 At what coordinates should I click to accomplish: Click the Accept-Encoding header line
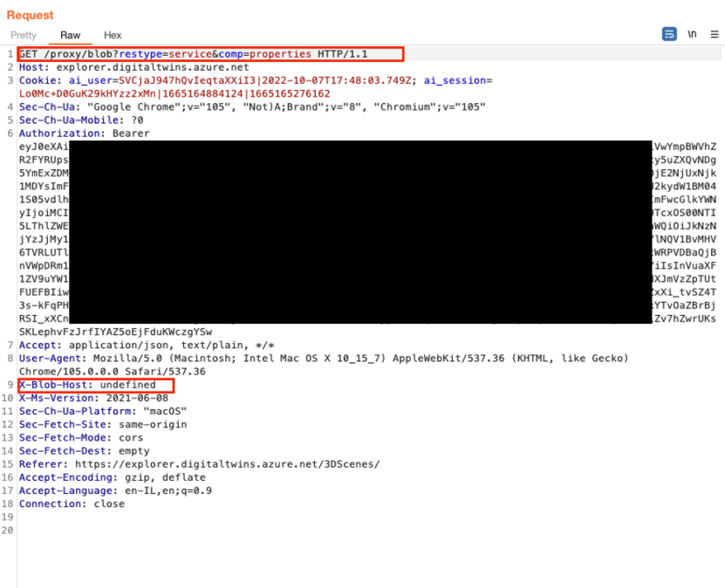tap(113, 477)
